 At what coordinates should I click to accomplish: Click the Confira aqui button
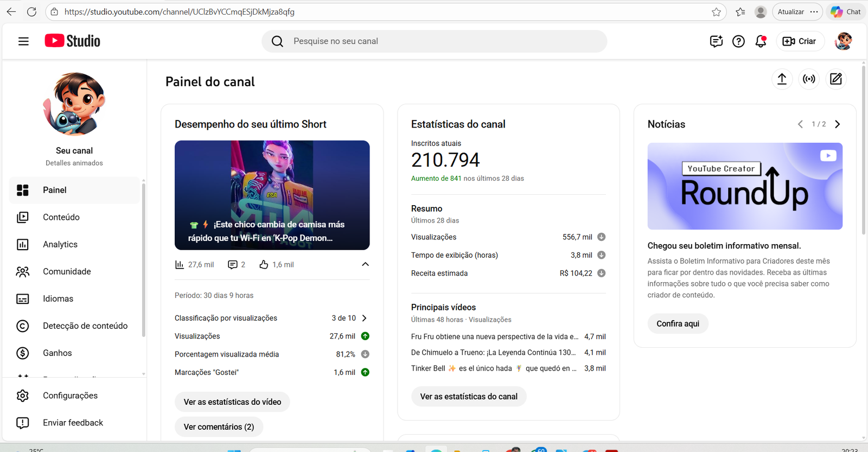coord(678,324)
